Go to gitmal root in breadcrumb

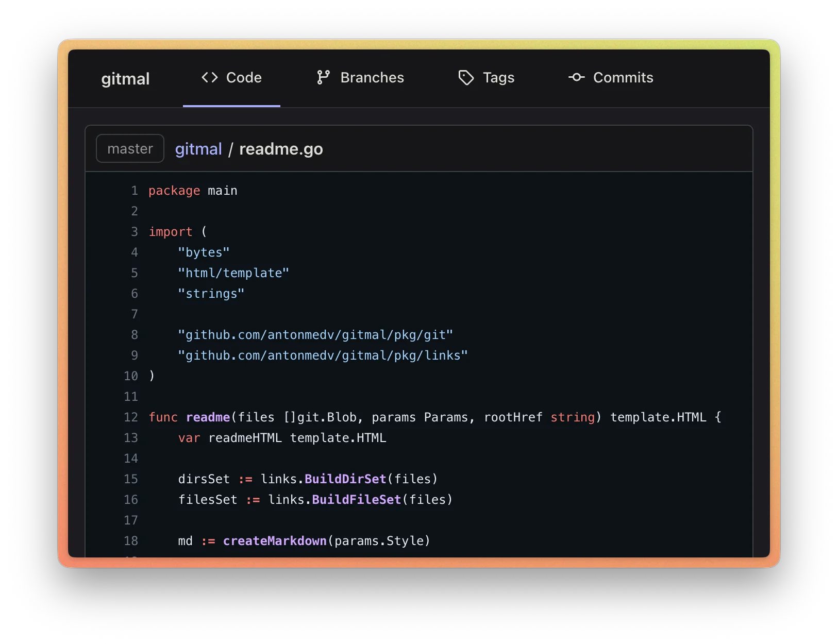coord(198,149)
